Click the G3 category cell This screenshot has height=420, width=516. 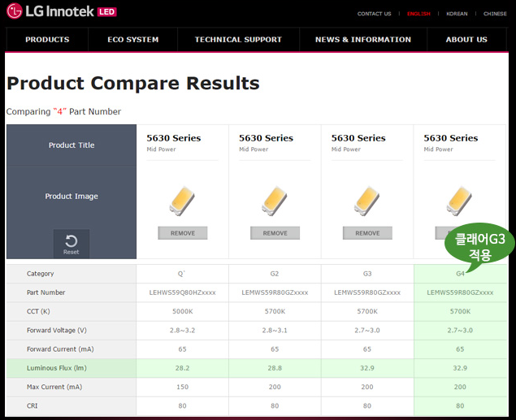(367, 274)
